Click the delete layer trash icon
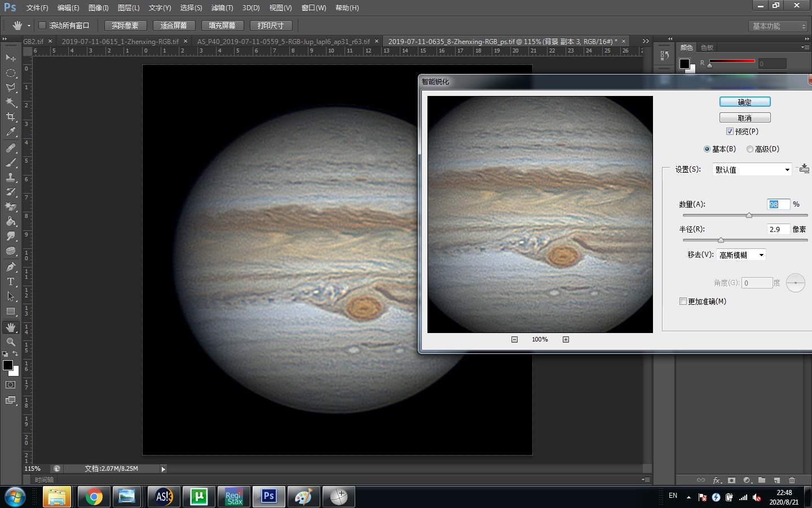The height and width of the screenshot is (508, 812). (x=792, y=480)
